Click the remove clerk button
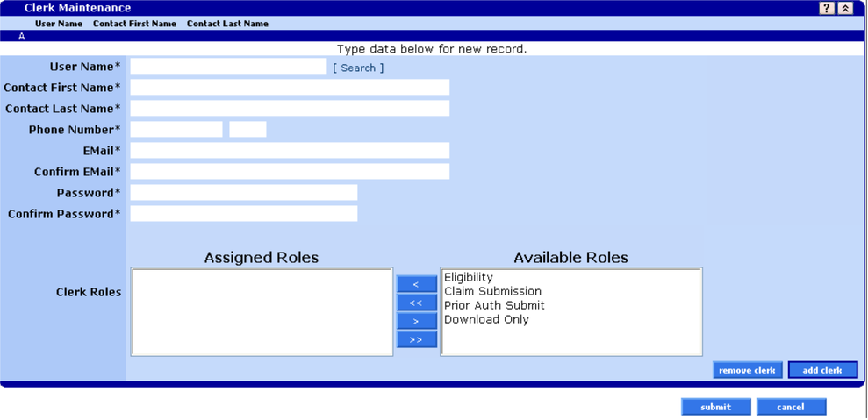The width and height of the screenshot is (868, 420). [747, 370]
